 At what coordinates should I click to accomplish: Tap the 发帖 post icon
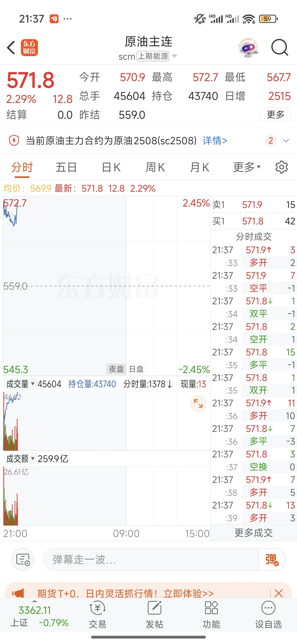tap(154, 615)
